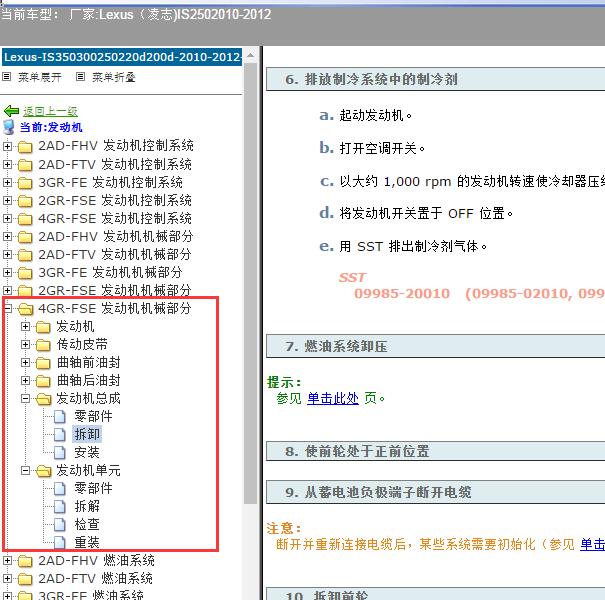Screen dimensions: 605x600
Task: Expand the 发动机 subfolder node
Action: 25,326
